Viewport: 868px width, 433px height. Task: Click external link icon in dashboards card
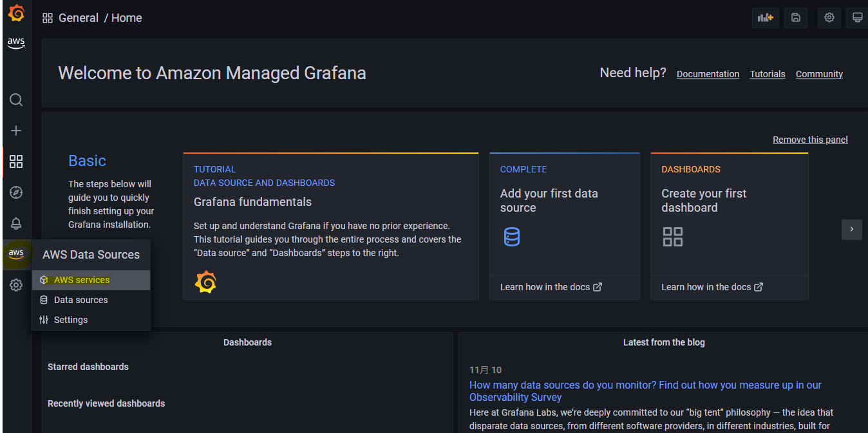[x=759, y=287]
